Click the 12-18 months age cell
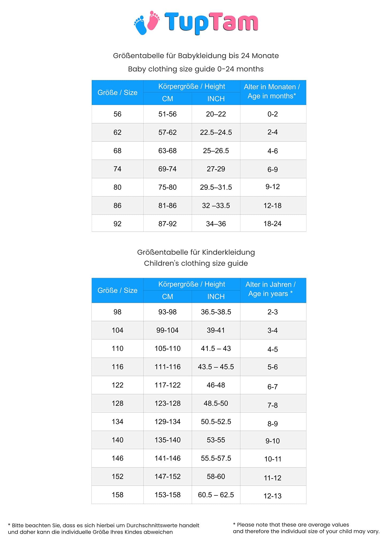This screenshot has height=542, width=392. click(272, 206)
